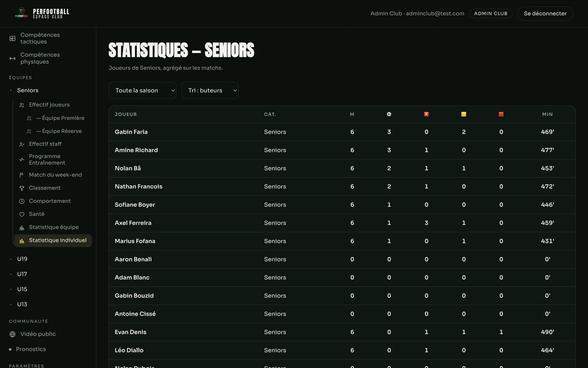Image resolution: width=588 pixels, height=368 pixels.
Task: Click the Effectif staff person icon
Action: pos(22,144)
